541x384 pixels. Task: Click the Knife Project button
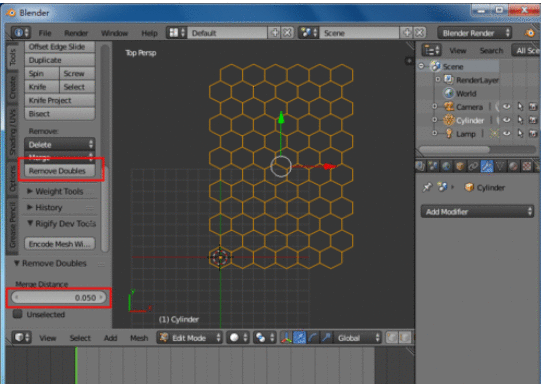60,100
